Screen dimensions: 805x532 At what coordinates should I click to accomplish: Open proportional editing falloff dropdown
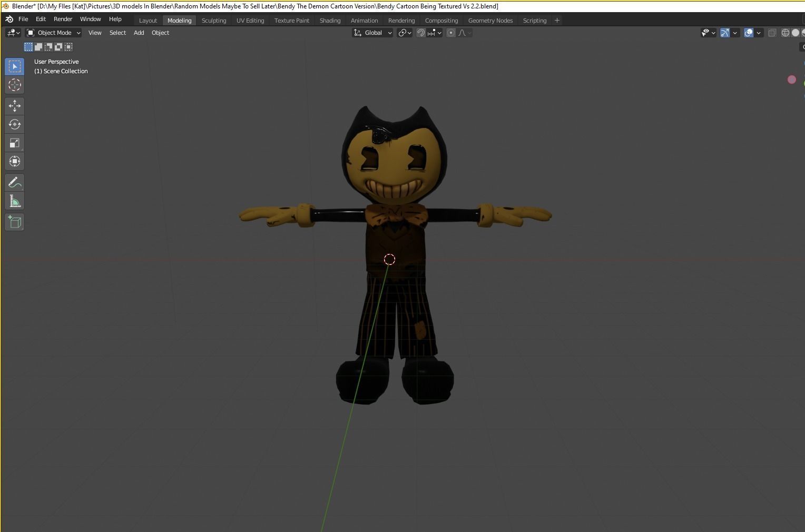coord(465,33)
